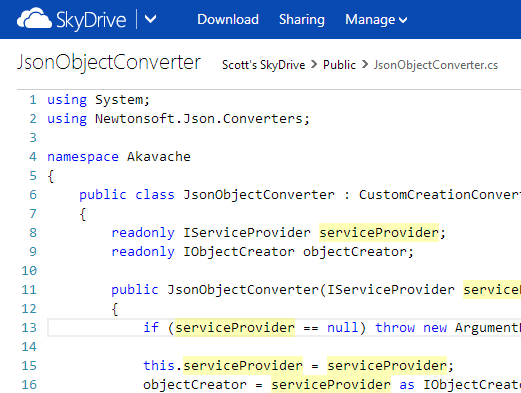Click "throw" keyword on line 13

(395, 328)
